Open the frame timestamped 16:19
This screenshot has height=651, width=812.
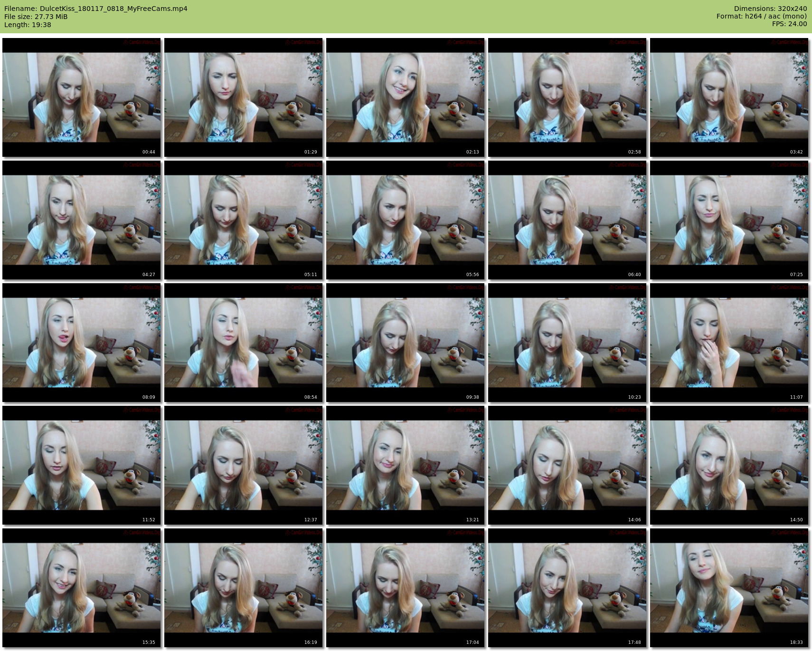point(244,588)
